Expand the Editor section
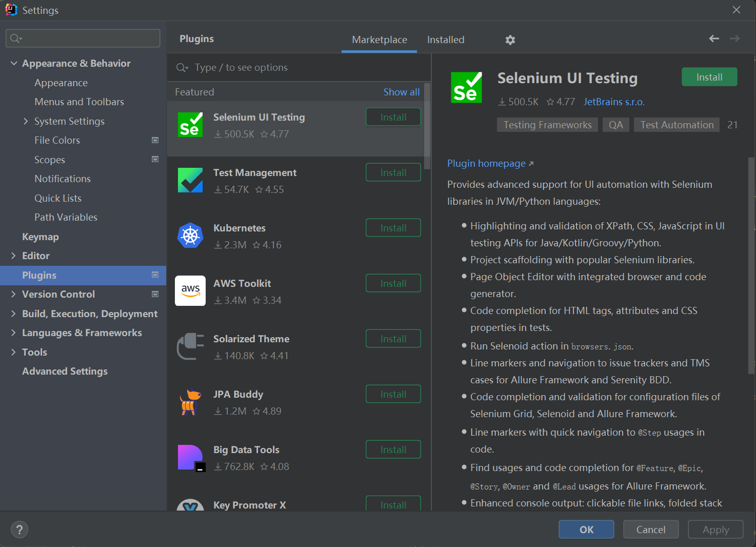Screen dimensions: 756x547 13,256
